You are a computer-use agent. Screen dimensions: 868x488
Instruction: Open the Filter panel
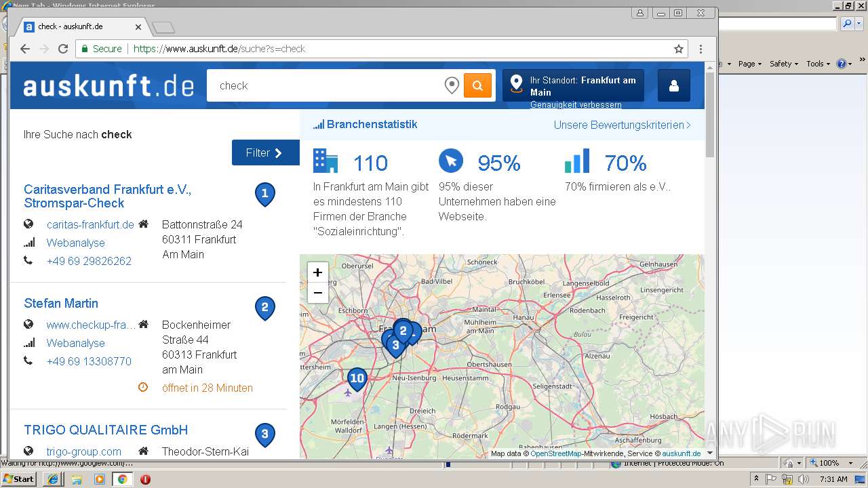(x=265, y=152)
